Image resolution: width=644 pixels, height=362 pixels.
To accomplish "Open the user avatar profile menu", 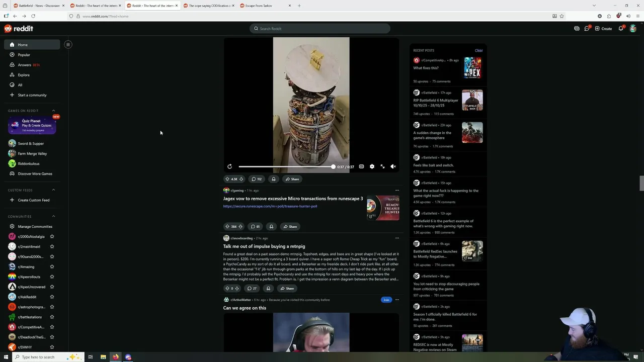I will tap(633, 29).
